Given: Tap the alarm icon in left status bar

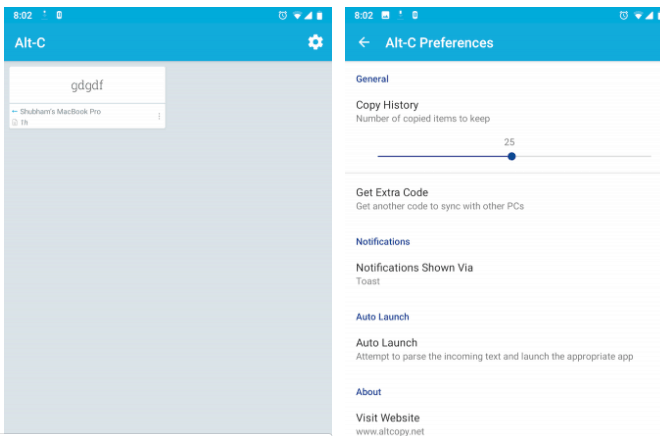Looking at the screenshot, I should tap(283, 16).
